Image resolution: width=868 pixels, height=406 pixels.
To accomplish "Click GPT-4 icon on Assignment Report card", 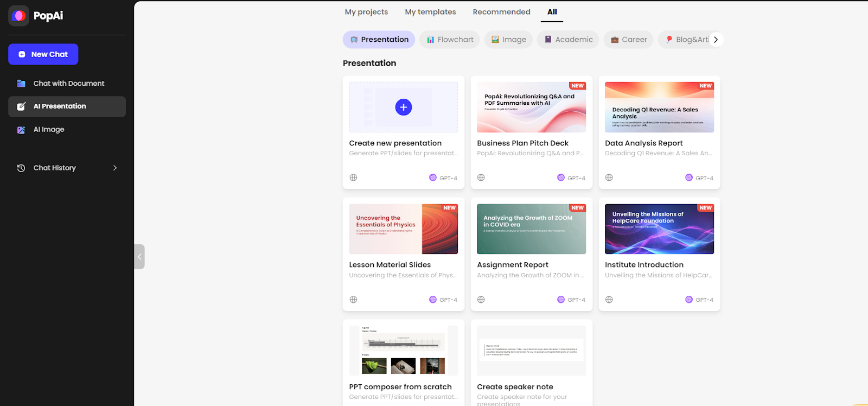I will coord(561,300).
